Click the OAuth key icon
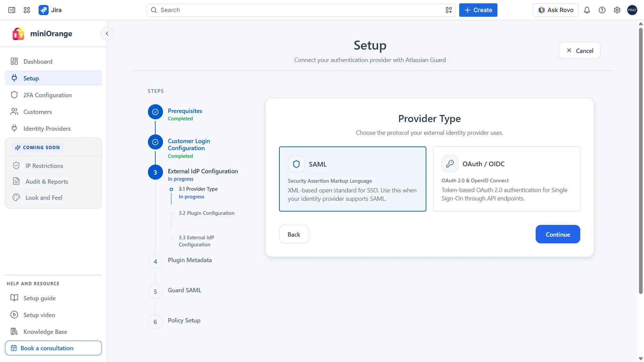This screenshot has width=644, height=362. pyautogui.click(x=450, y=164)
